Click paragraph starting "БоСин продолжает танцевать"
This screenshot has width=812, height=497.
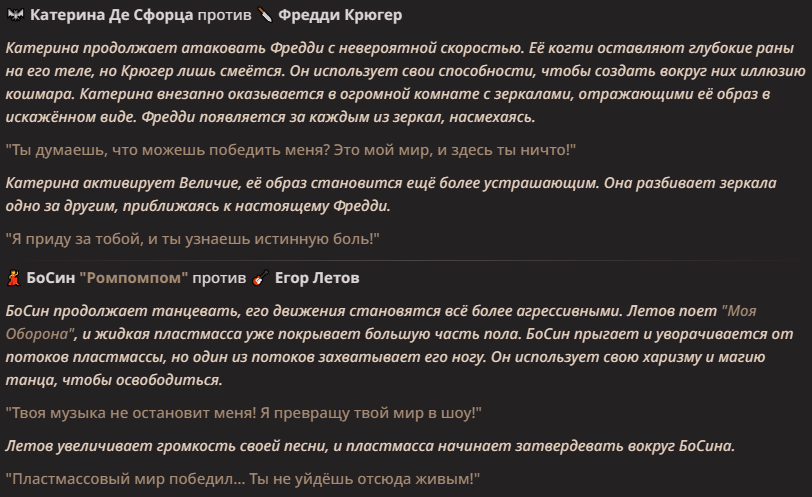tap(399, 345)
